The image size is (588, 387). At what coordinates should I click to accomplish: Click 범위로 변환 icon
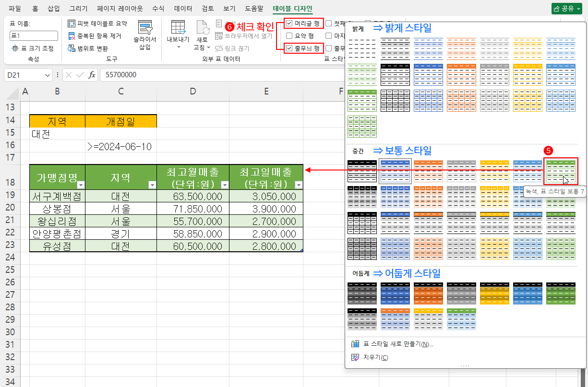72,48
